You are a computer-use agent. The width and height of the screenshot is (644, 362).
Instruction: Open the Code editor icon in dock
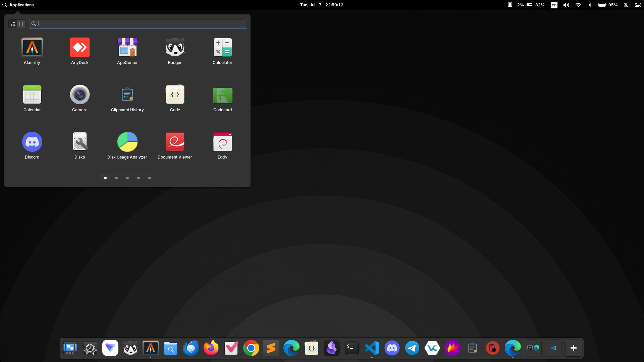[x=312, y=348]
